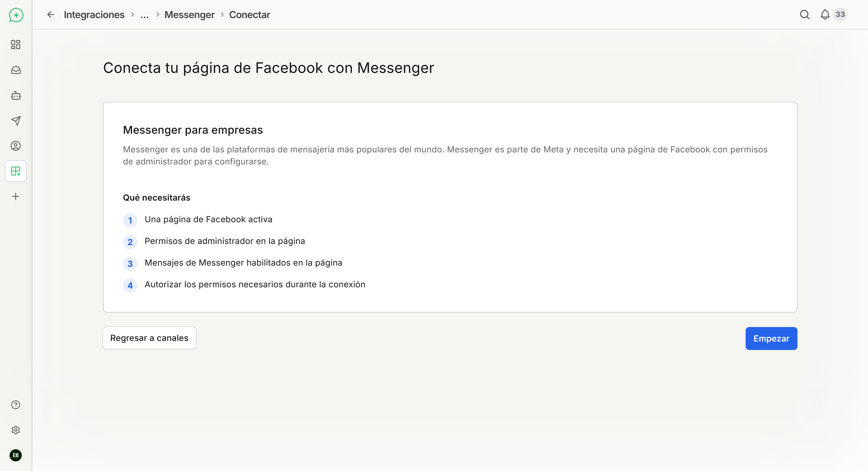Open the paper plane broadcast icon
The height and width of the screenshot is (471, 868).
point(16,120)
